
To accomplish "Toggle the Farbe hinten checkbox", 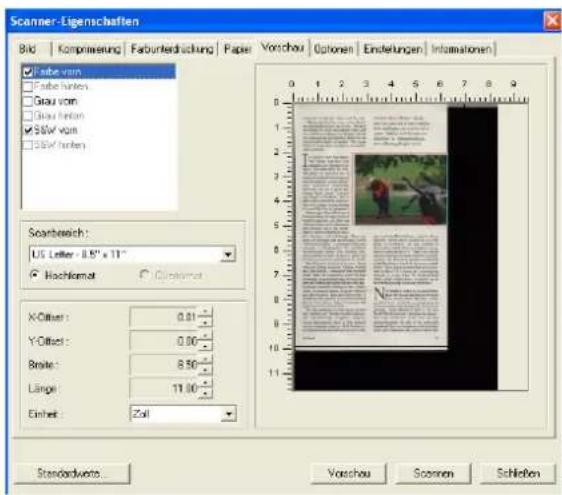I will (28, 86).
